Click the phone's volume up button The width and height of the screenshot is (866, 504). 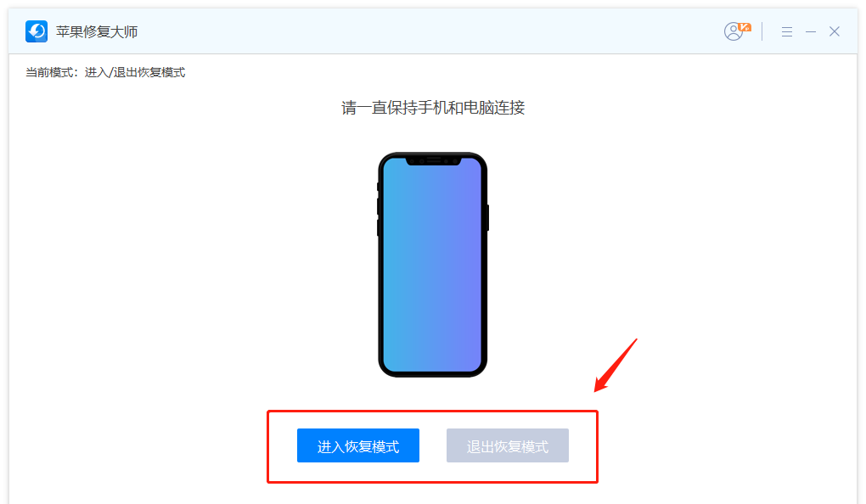[x=378, y=206]
